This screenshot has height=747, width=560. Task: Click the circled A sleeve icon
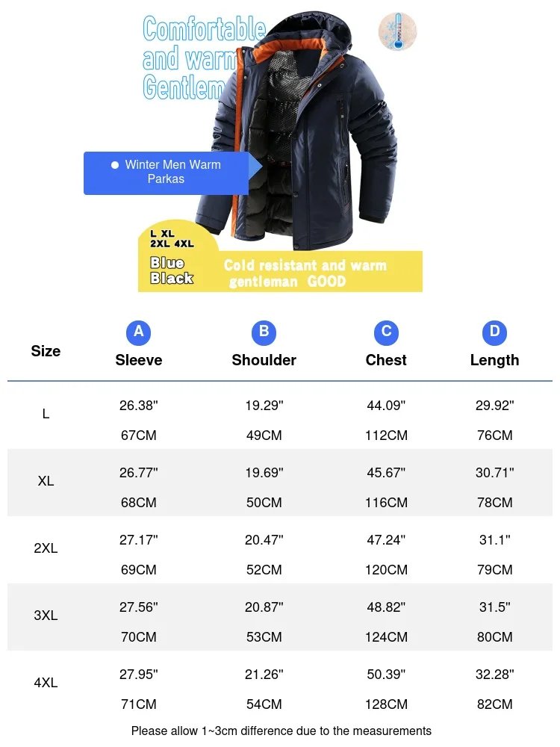pos(139,332)
